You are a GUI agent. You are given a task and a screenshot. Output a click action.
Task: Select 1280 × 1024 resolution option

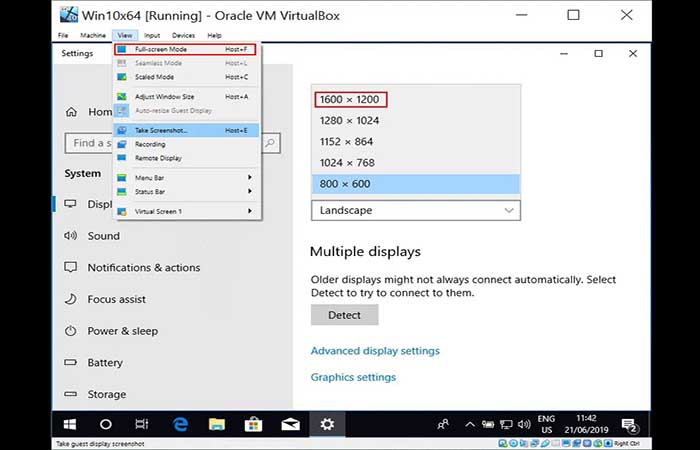click(416, 121)
